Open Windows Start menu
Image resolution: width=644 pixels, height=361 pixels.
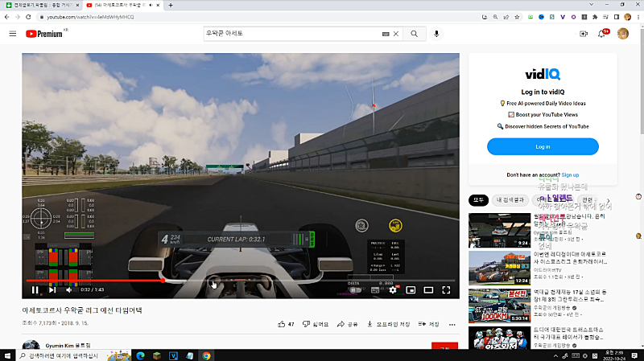[x=7, y=355]
